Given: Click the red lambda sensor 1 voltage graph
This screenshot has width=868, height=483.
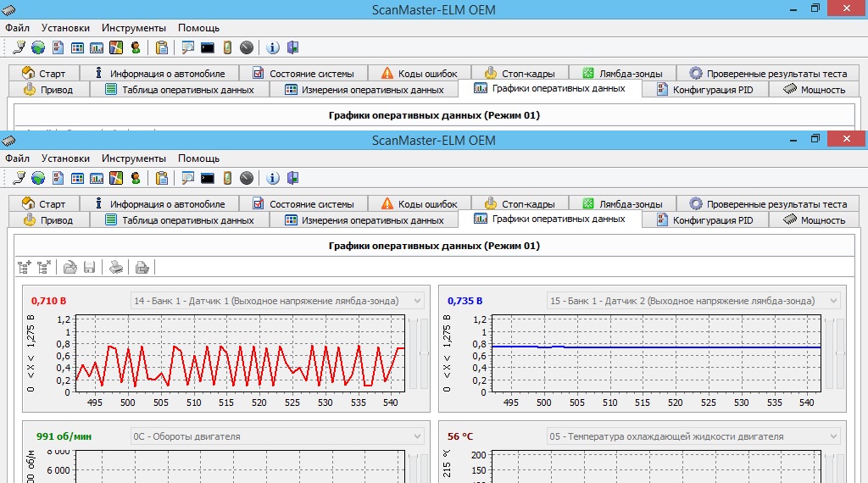Looking at the screenshot, I should tap(241, 353).
